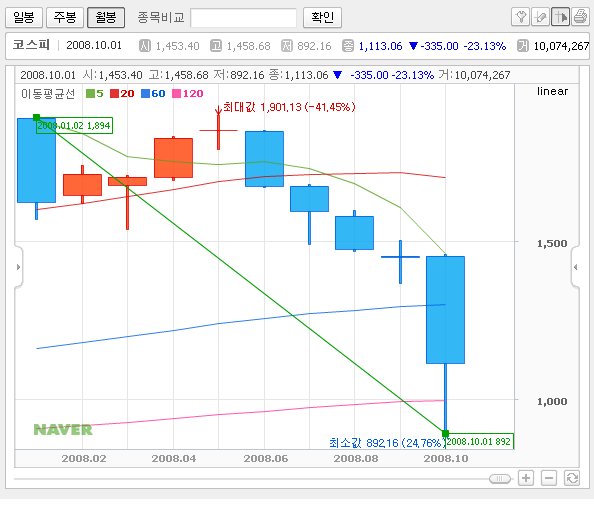Select the pencil drawing tool icon
This screenshot has height=512, width=594.
(540, 17)
